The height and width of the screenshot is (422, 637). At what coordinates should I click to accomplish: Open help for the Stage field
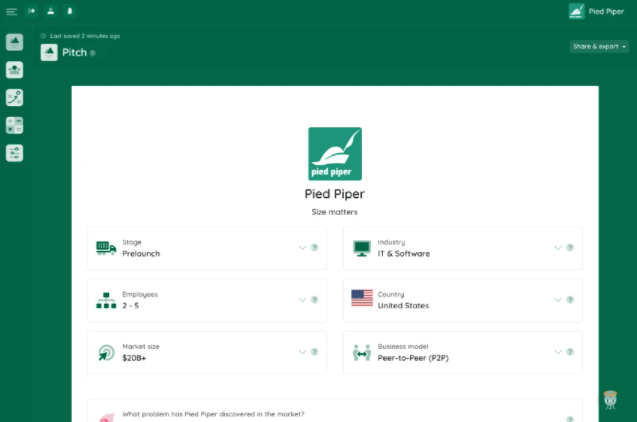coord(314,247)
